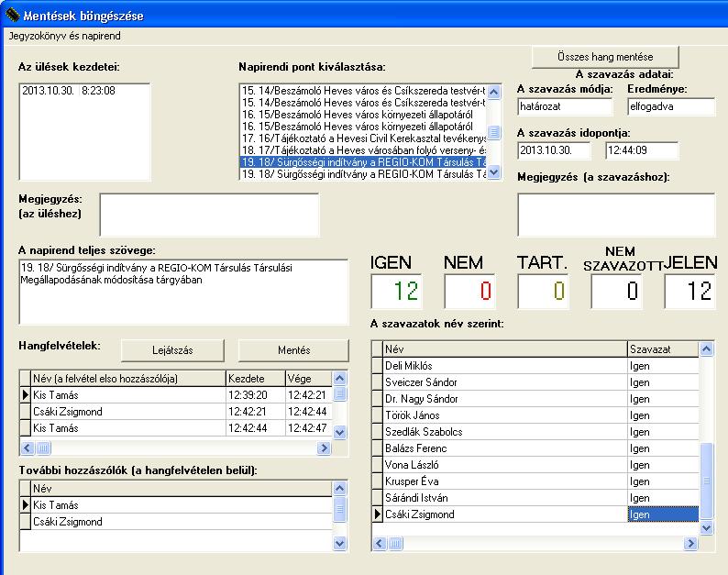Screen dimensions: 728x575
Task: Click votes table Név column header
Action: pos(504,349)
